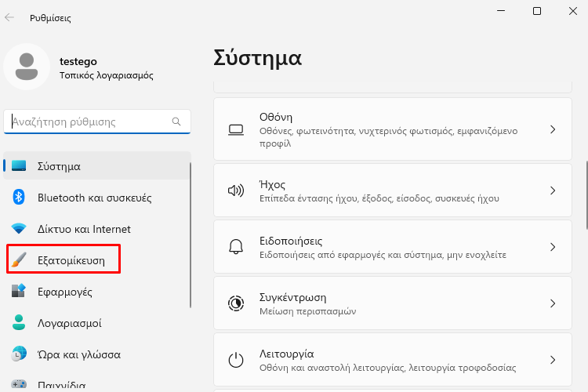Click the Bluetooth icon in sidebar
The width and height of the screenshot is (588, 392).
coord(19,198)
